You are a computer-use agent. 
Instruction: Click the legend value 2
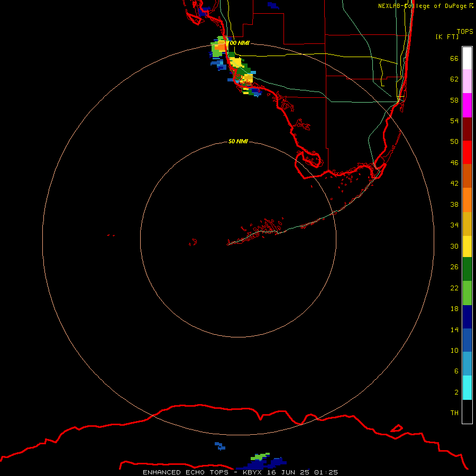[456, 392]
